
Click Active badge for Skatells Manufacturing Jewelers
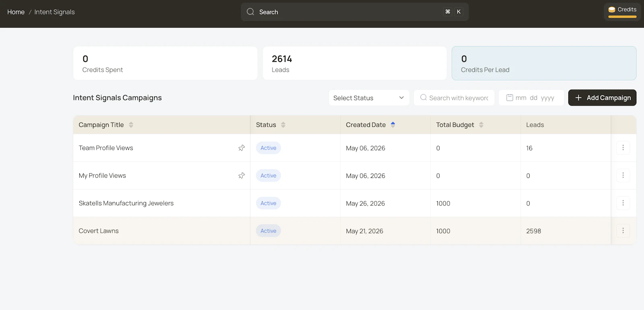pyautogui.click(x=268, y=203)
